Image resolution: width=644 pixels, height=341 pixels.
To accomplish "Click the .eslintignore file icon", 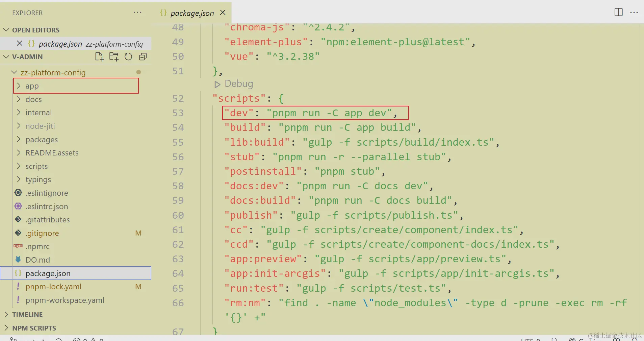I will 18,193.
